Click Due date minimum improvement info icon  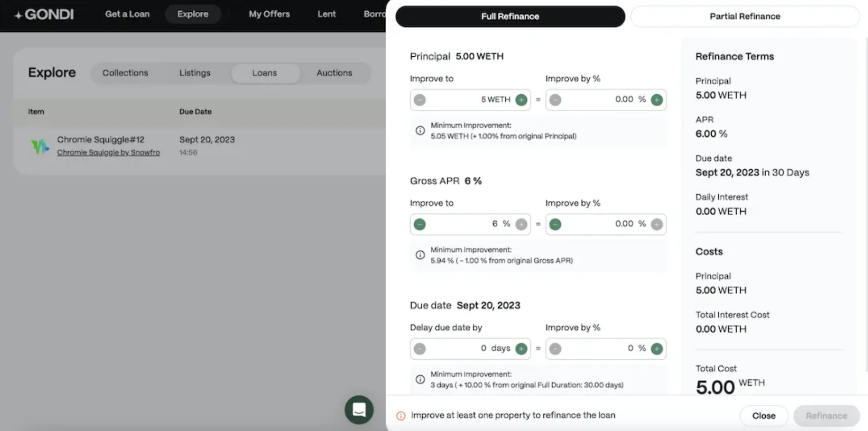point(420,379)
